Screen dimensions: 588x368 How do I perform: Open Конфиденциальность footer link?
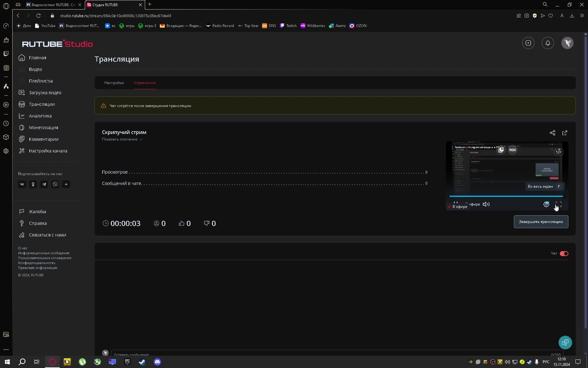(x=36, y=263)
